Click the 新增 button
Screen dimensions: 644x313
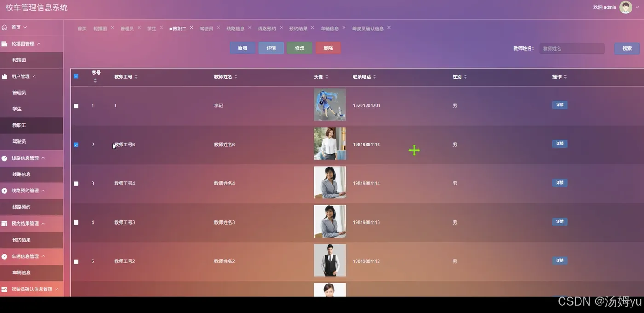(x=242, y=48)
